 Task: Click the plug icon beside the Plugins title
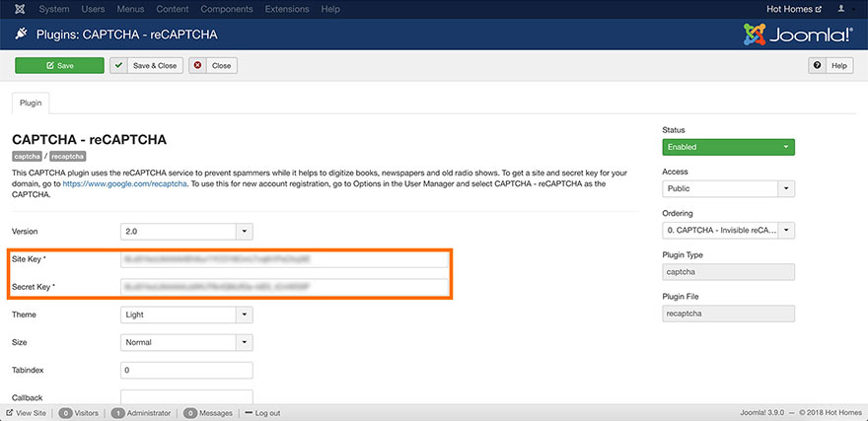pyautogui.click(x=21, y=35)
